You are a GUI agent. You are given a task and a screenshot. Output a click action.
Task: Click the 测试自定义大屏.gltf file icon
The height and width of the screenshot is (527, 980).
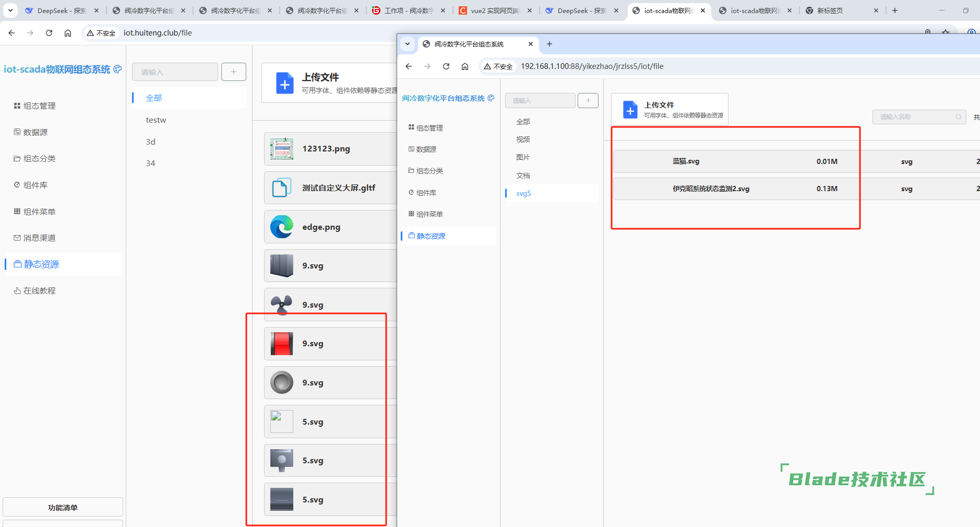pos(282,188)
